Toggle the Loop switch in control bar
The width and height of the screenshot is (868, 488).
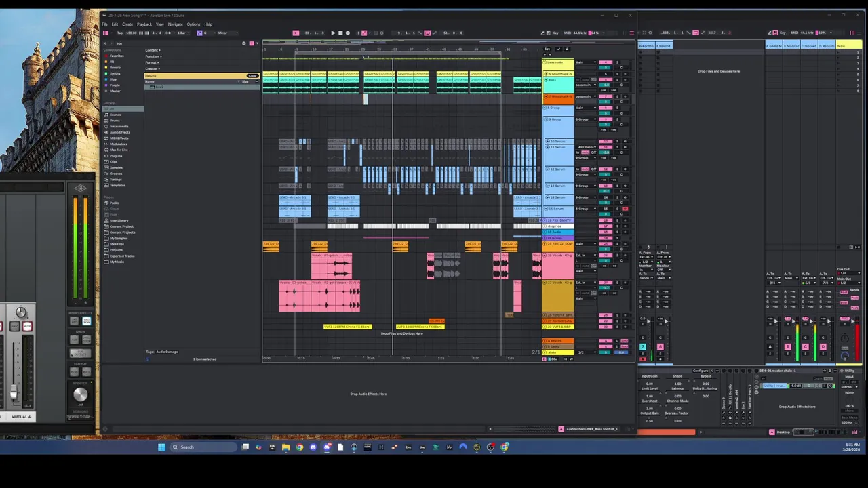pyautogui.click(x=427, y=33)
